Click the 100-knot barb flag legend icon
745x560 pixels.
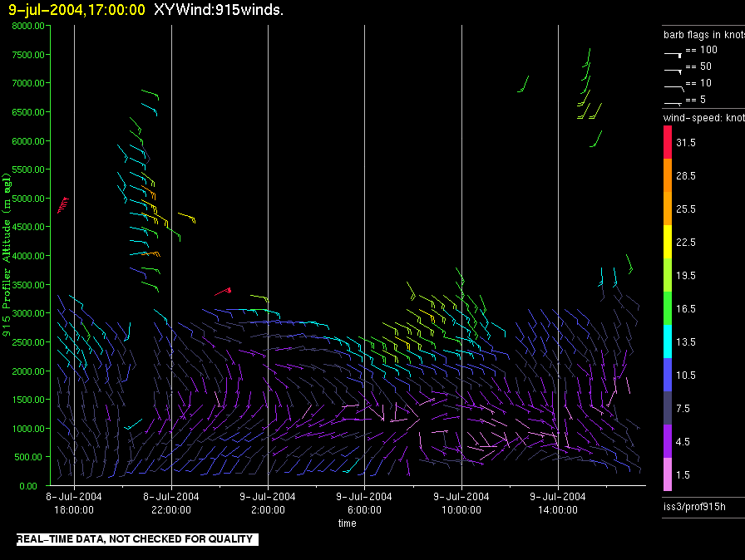673,55
